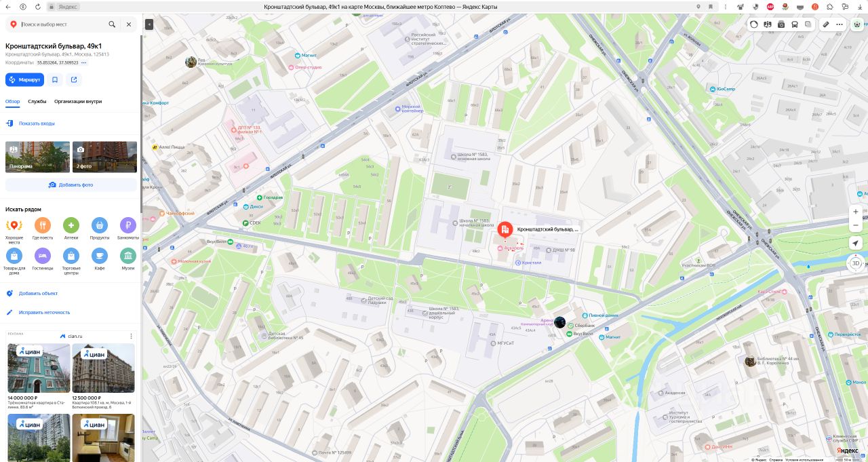Open the map's three-dots more menu
Screen dimensions: 868x462
840,24
